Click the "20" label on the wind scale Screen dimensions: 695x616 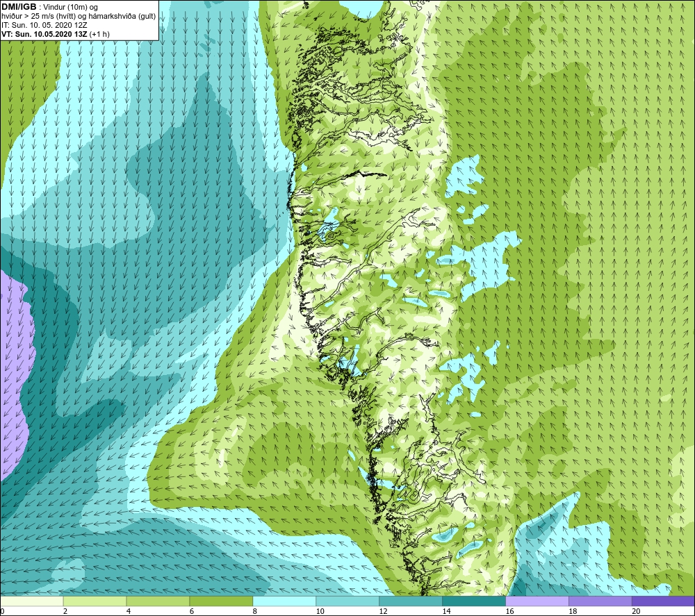(636, 611)
